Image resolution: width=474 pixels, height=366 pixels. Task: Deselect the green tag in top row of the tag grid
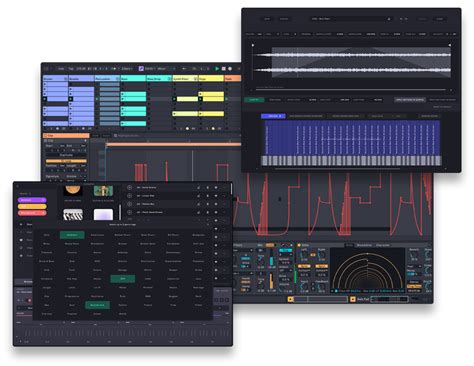click(x=72, y=235)
